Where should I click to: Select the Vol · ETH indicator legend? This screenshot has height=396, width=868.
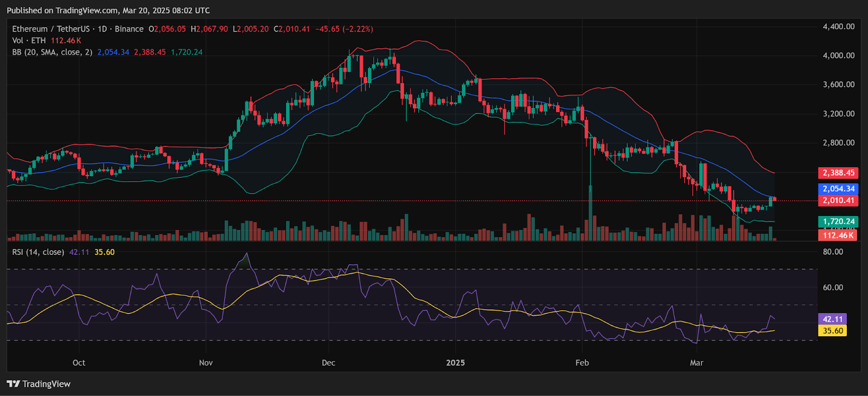click(x=29, y=41)
